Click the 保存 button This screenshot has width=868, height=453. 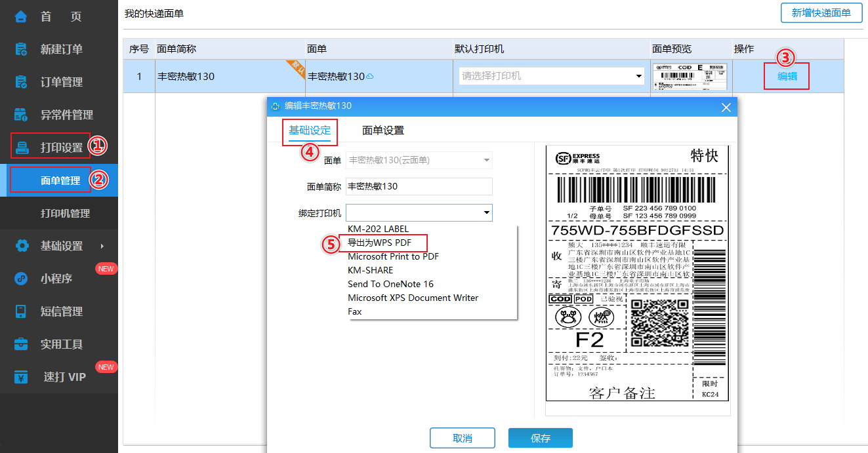pyautogui.click(x=540, y=438)
